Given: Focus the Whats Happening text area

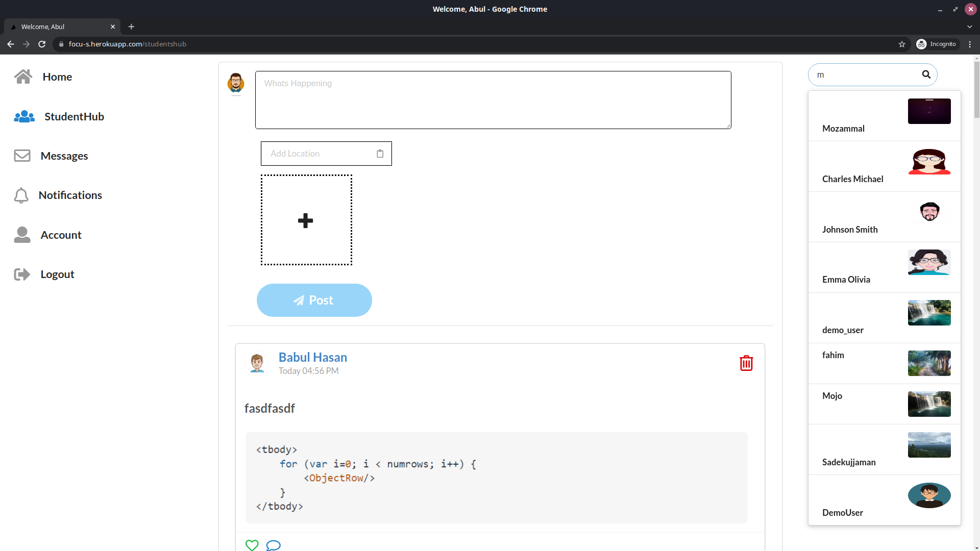Looking at the screenshot, I should (493, 100).
